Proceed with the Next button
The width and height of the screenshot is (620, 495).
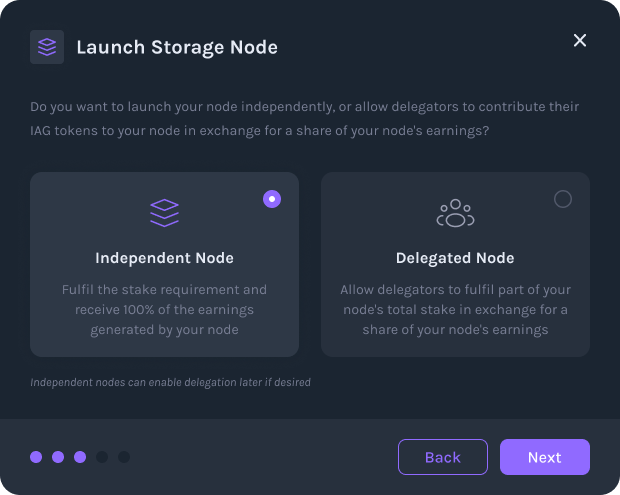(x=544, y=457)
